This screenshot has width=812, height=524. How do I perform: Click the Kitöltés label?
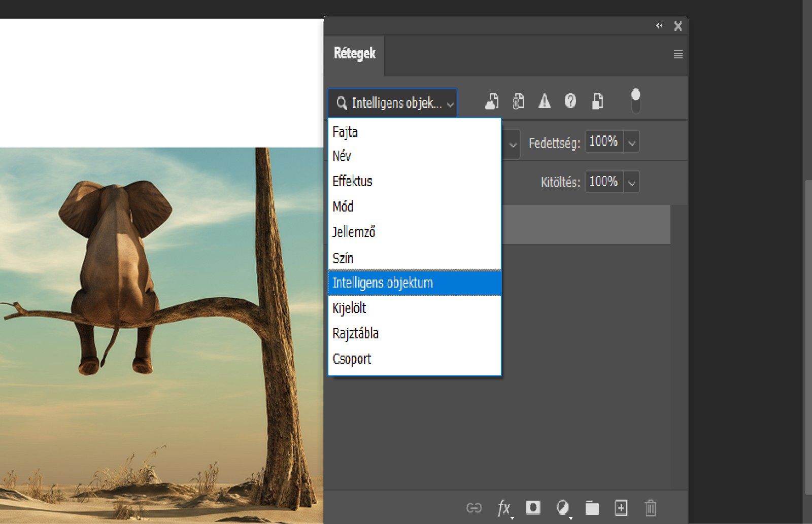click(560, 182)
